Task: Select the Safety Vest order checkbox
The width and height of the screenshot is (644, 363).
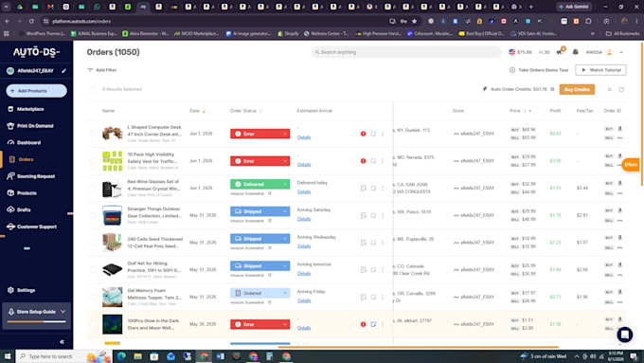Action: coord(93,161)
